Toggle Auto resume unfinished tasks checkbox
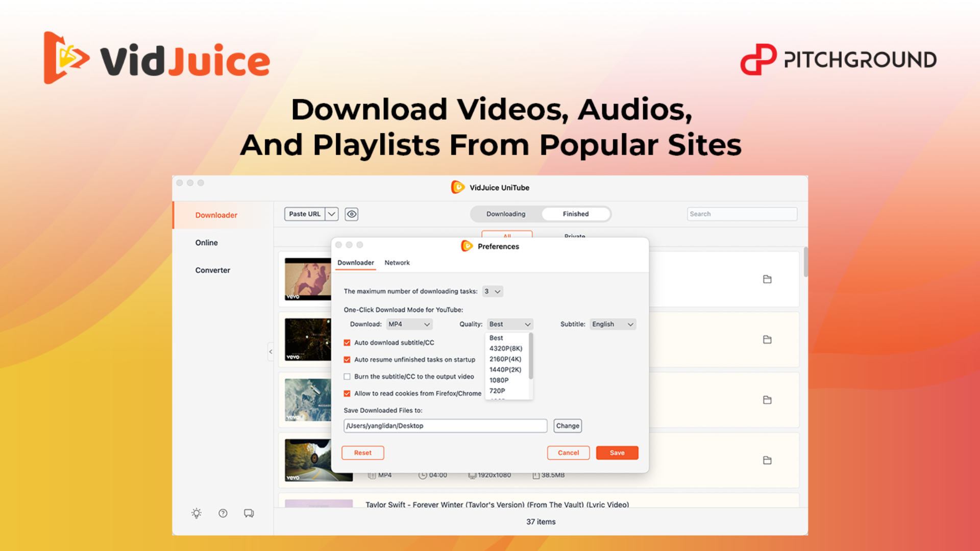 tap(347, 359)
